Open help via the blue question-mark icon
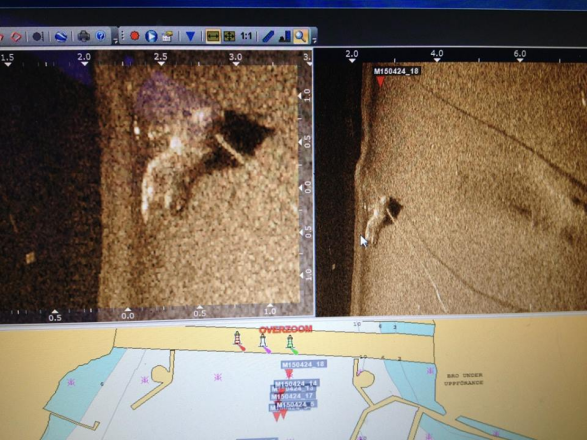 100,36
